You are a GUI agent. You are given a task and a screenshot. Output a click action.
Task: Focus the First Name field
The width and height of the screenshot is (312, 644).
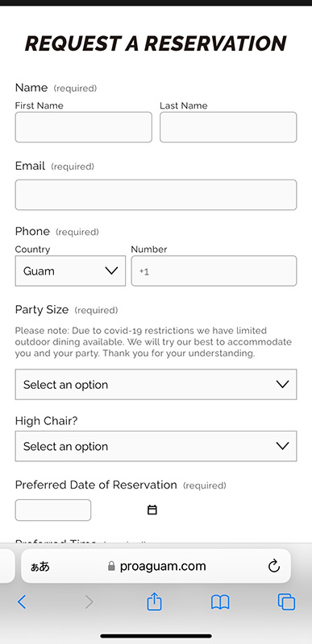pos(84,127)
